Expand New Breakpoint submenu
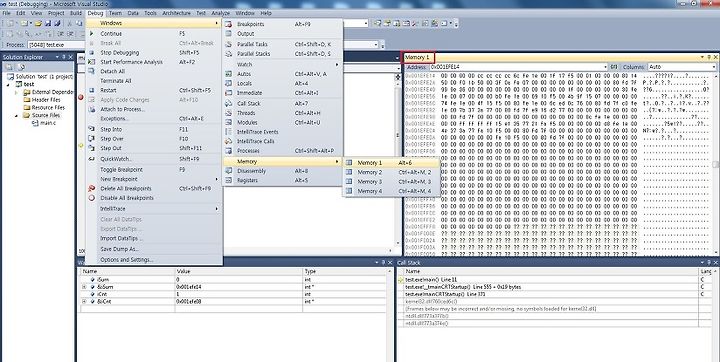 coord(154,179)
